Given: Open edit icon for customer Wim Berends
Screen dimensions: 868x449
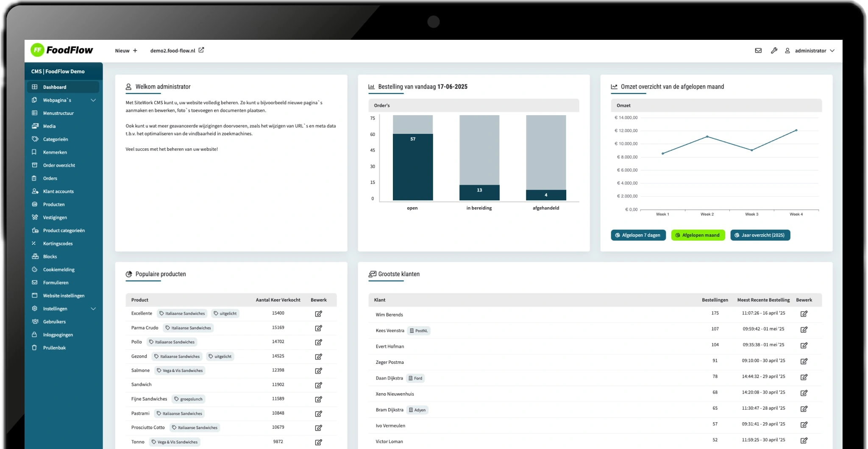Looking at the screenshot, I should [x=804, y=313].
